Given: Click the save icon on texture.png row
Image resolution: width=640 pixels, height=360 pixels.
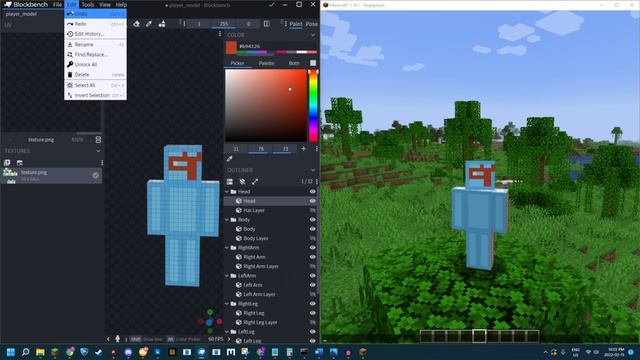Looking at the screenshot, I should (95, 176).
